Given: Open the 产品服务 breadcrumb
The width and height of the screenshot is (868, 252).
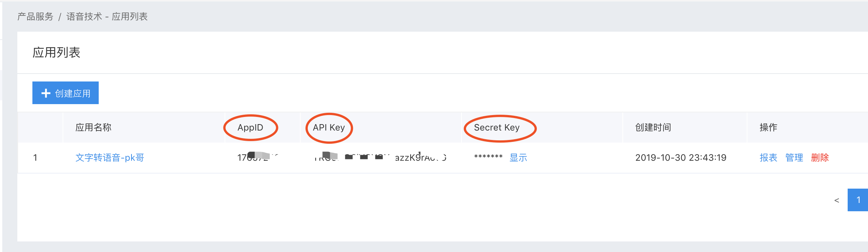Looking at the screenshot, I should [35, 17].
